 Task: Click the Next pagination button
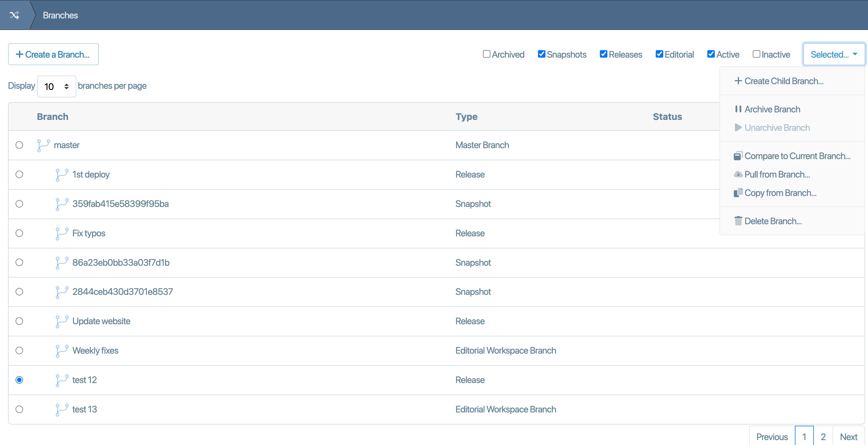[x=848, y=437]
